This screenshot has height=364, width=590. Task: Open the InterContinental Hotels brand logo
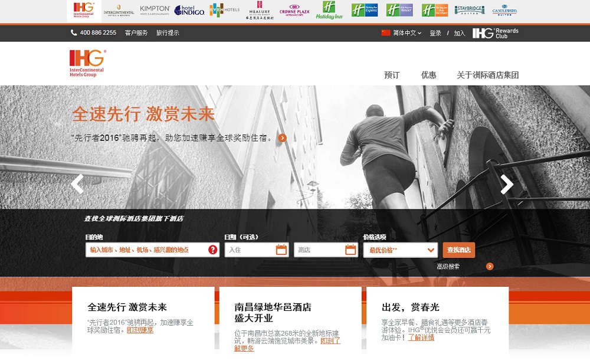point(119,11)
